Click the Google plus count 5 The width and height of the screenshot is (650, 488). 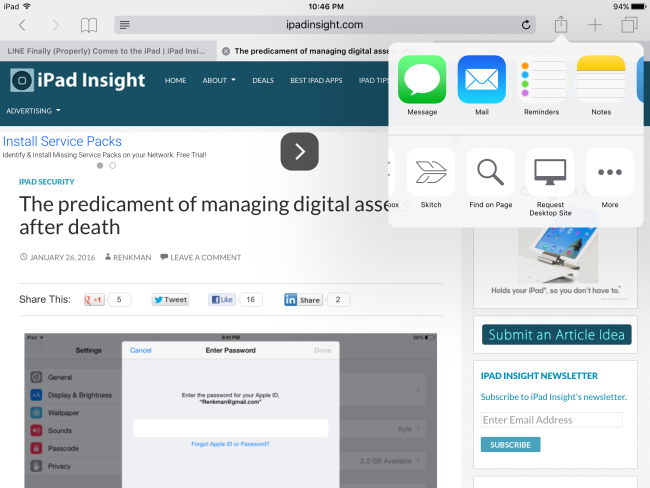119,299
